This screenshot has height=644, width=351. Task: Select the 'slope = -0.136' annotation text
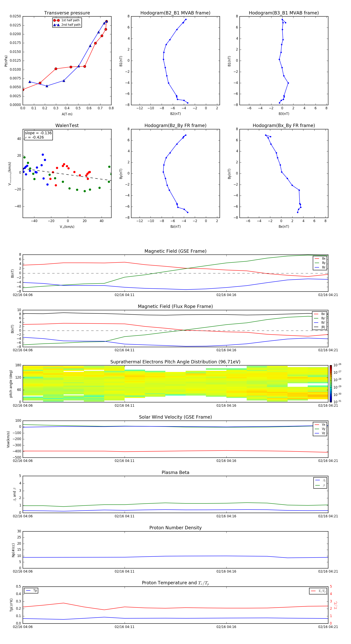pos(38,133)
